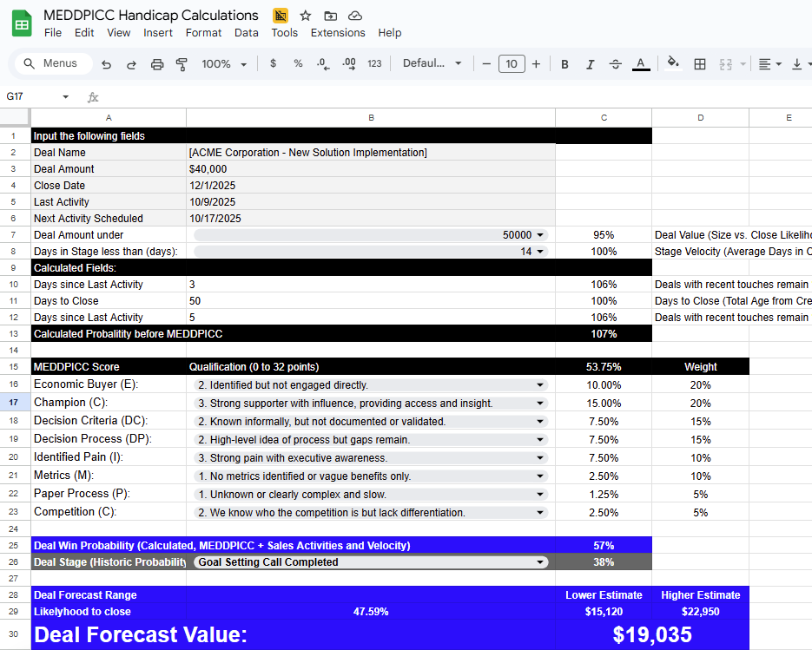The height and width of the screenshot is (650, 812).
Task: Print the spreadsheet using printer icon
Action: pyautogui.click(x=157, y=64)
